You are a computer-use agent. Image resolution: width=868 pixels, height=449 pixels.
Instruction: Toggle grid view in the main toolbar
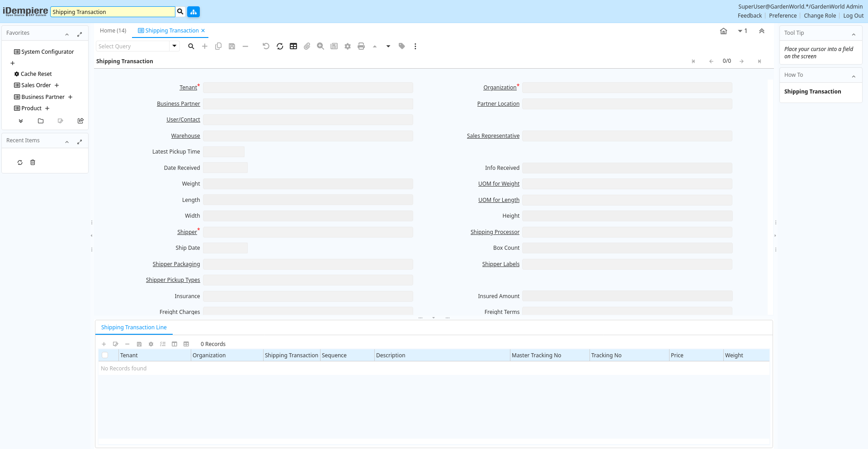(293, 46)
